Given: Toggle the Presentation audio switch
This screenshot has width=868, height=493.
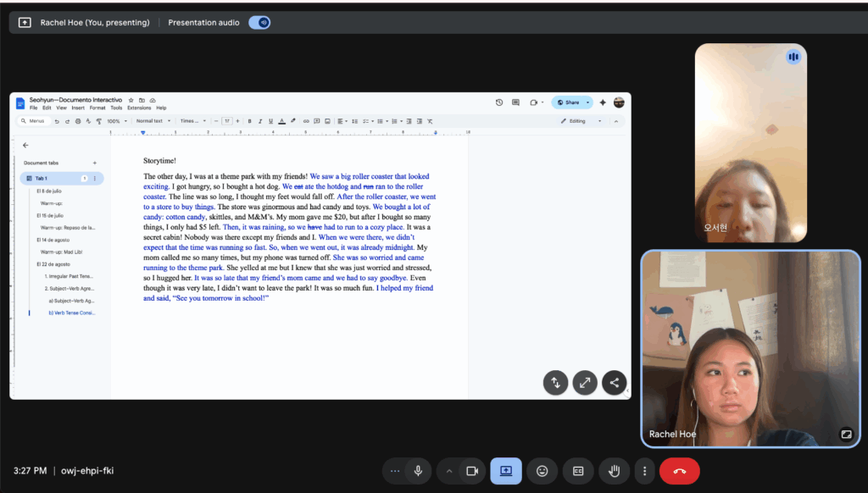Looking at the screenshot, I should click(259, 23).
